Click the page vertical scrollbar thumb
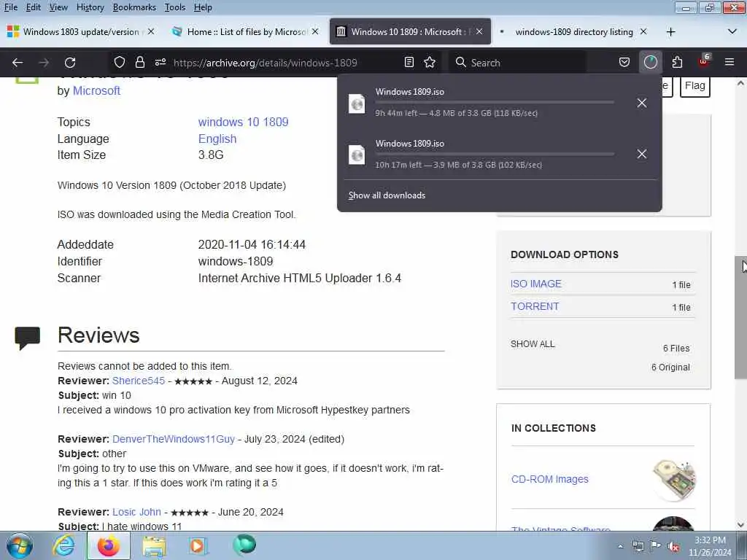 coord(740,318)
